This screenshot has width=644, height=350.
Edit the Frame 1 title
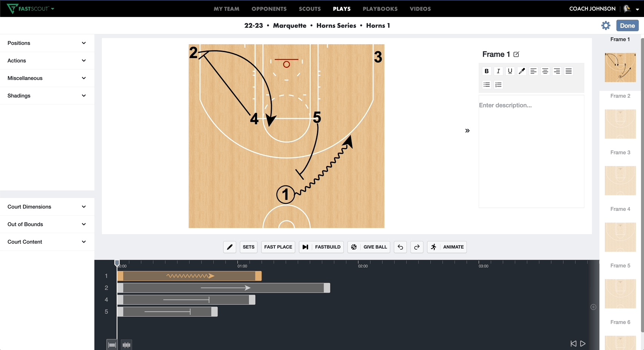pos(516,54)
